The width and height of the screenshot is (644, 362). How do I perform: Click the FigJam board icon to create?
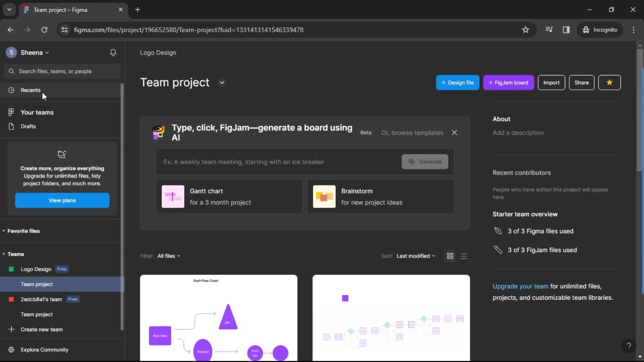tap(508, 83)
